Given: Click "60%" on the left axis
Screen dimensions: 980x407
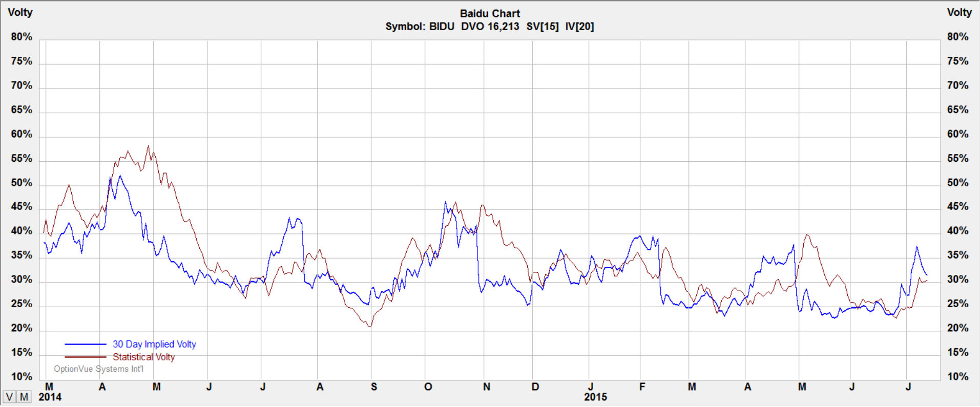Looking at the screenshot, I should click(x=22, y=134).
